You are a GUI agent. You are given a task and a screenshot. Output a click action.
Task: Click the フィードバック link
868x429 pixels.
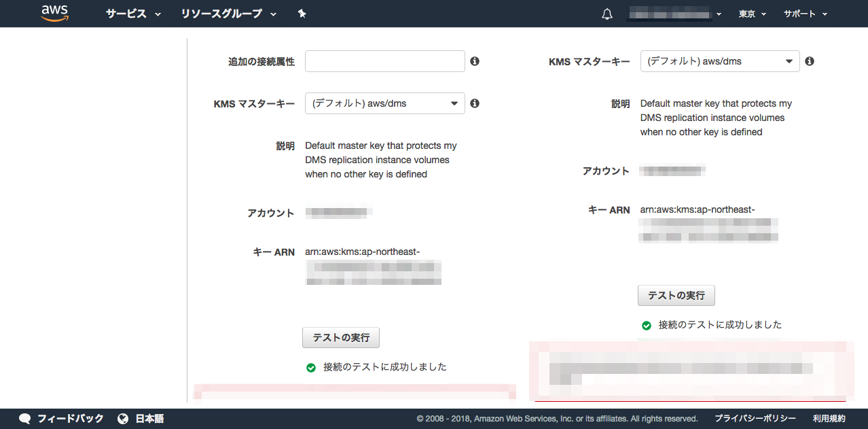point(70,419)
